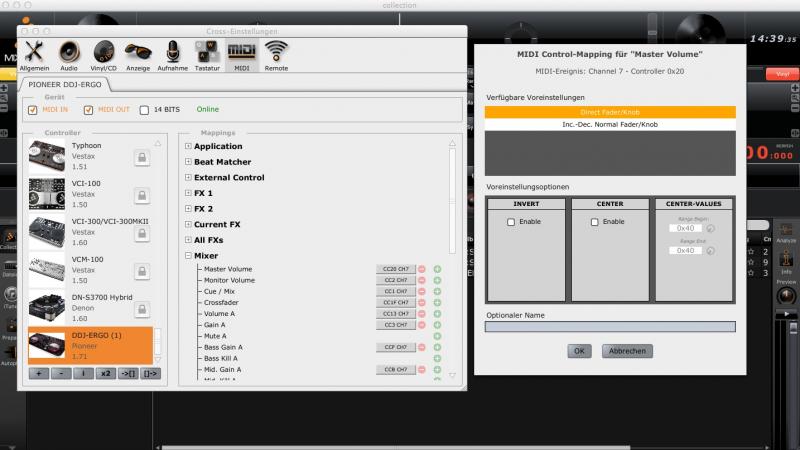Toggle the MIDI IN checkbox
The width and height of the screenshot is (800, 450).
pos(33,109)
